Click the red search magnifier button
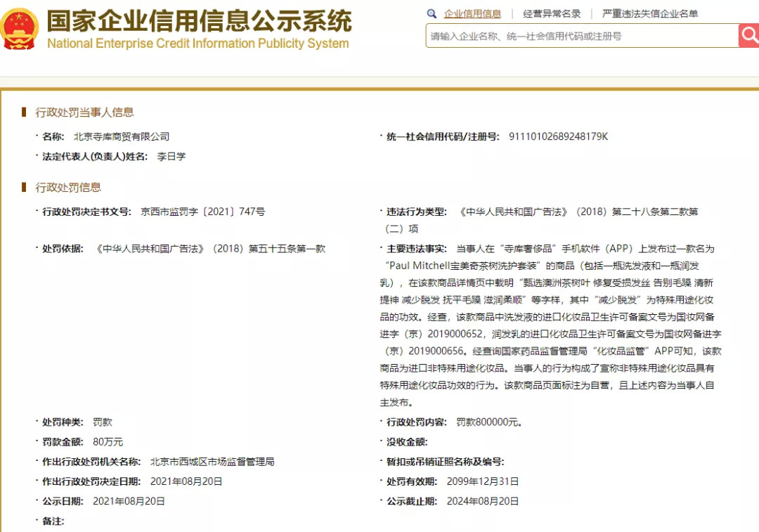The image size is (759, 532). (749, 35)
